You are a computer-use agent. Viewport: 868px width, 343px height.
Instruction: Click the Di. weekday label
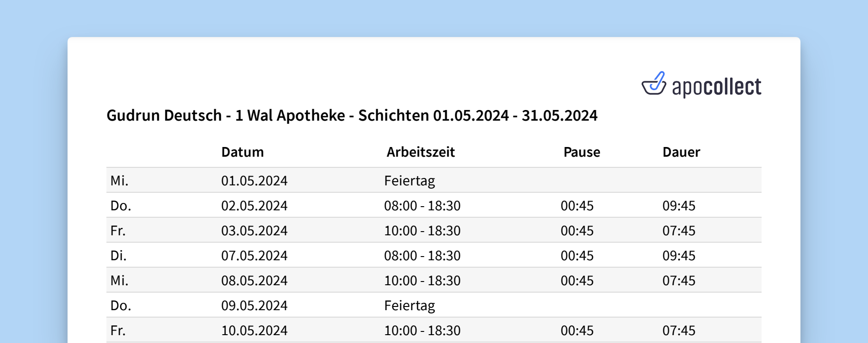pyautogui.click(x=118, y=256)
